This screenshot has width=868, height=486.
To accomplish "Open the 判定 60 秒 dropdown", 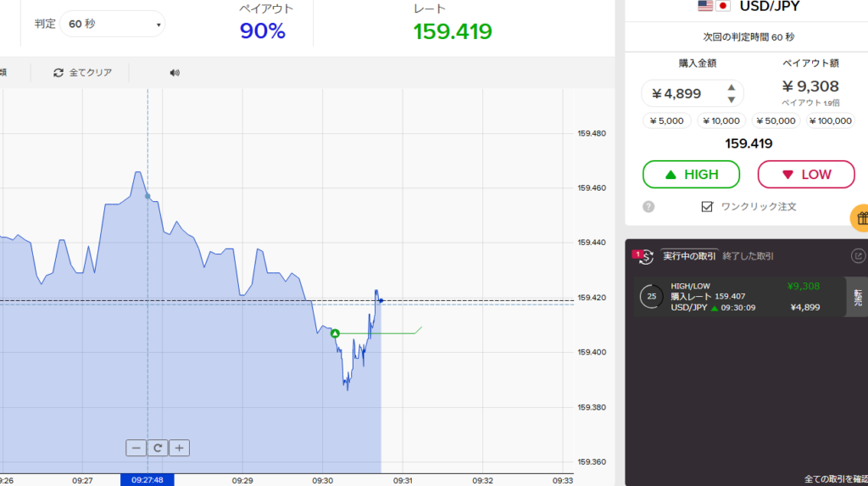I will 112,24.
